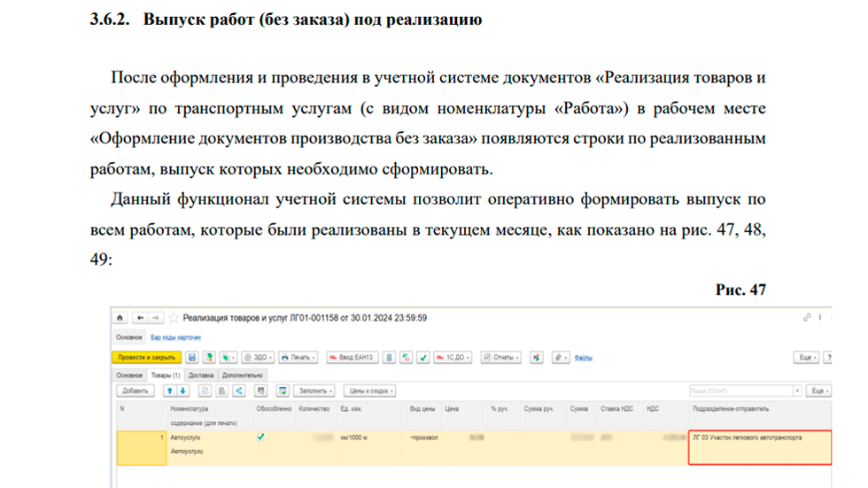This screenshot has height=488, width=868.
Task: Click the green checkmark toolbar icon
Action: (423, 358)
